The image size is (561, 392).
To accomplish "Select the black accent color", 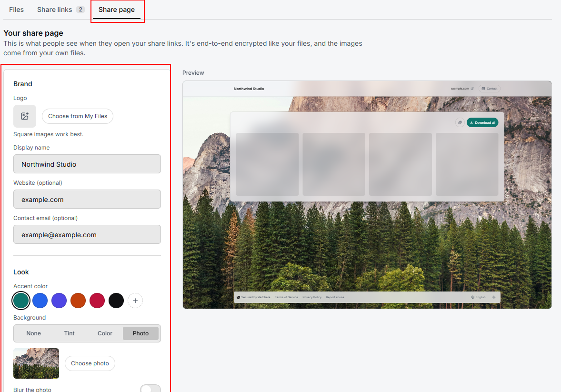I will click(116, 301).
